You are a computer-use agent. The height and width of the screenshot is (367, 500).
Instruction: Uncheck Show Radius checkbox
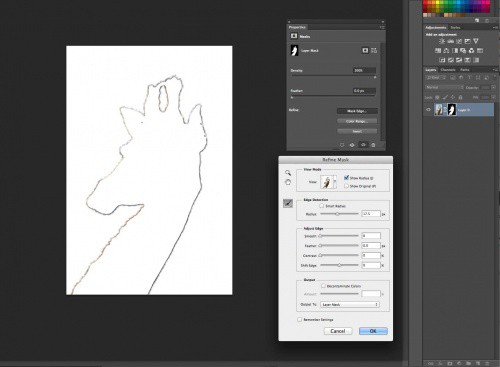pos(346,178)
